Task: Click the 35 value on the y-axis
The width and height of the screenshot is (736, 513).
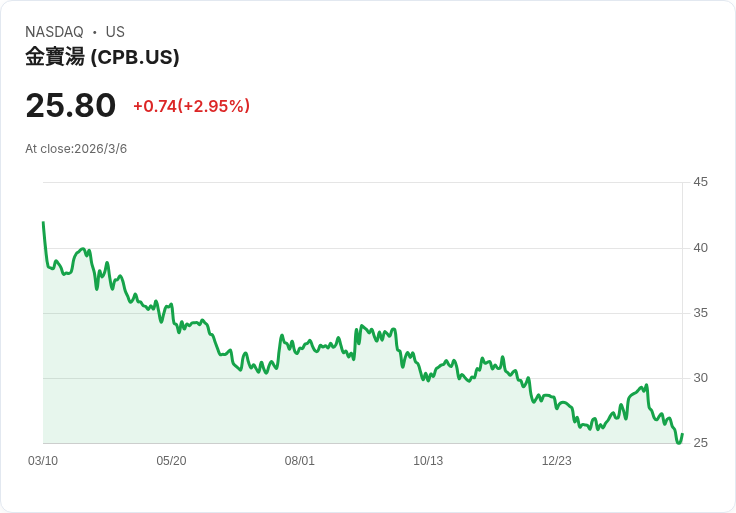Action: click(x=700, y=313)
